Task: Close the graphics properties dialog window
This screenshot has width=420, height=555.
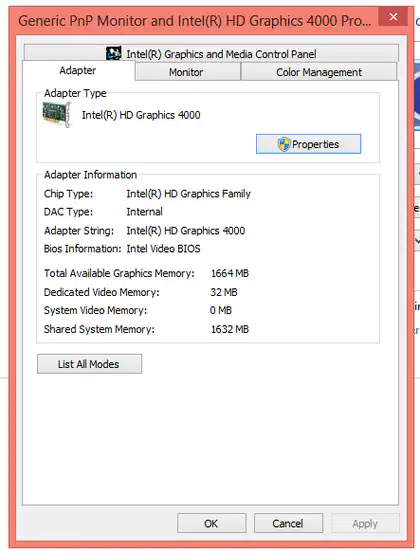Action: tap(393, 17)
